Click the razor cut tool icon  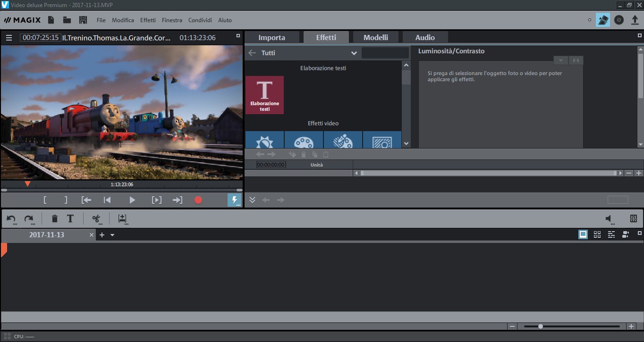tap(96, 218)
